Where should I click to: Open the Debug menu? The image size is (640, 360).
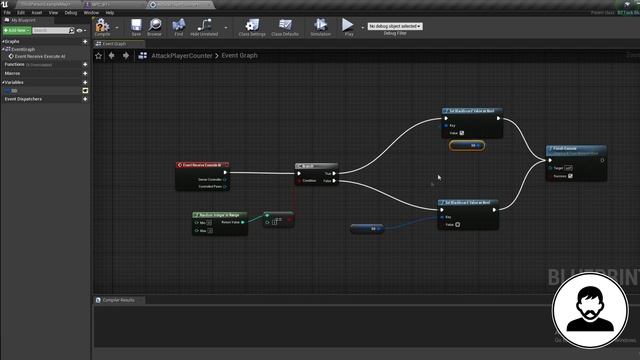click(x=71, y=13)
